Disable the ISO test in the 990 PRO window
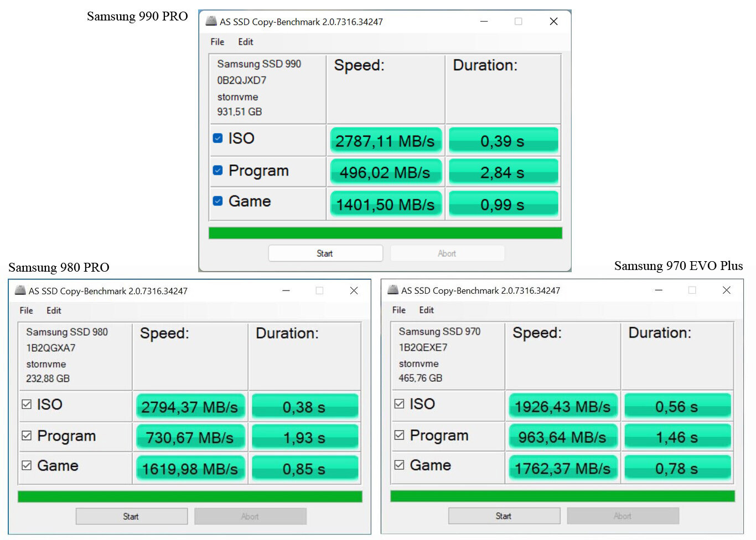The height and width of the screenshot is (540, 756). tap(217, 138)
